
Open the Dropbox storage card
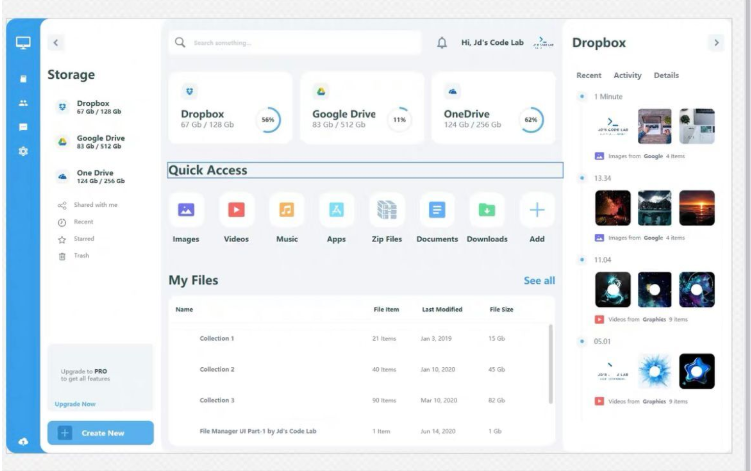(230, 108)
